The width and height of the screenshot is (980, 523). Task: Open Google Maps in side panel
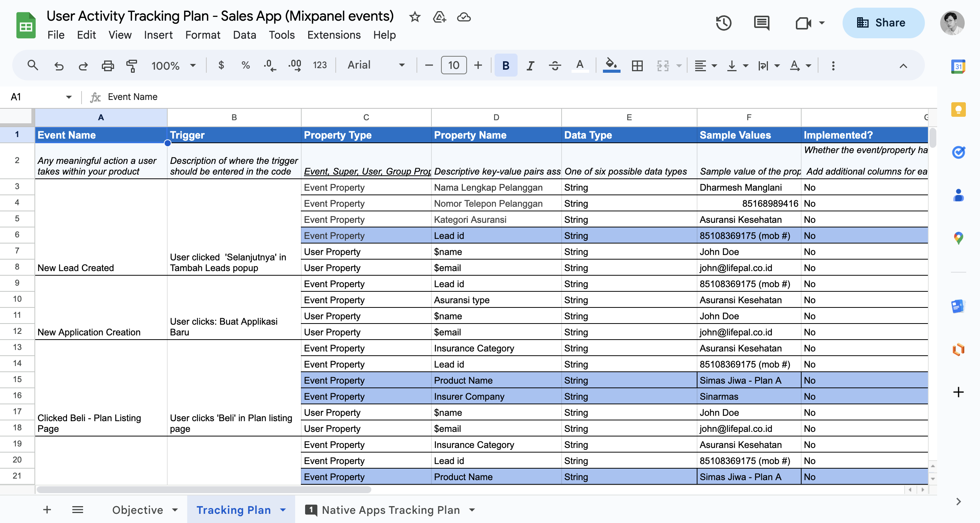pos(958,238)
